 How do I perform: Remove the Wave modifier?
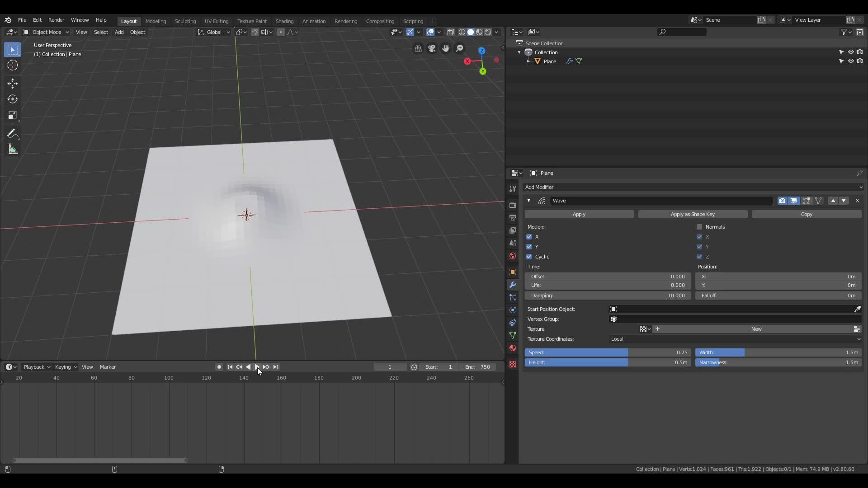pyautogui.click(x=857, y=201)
